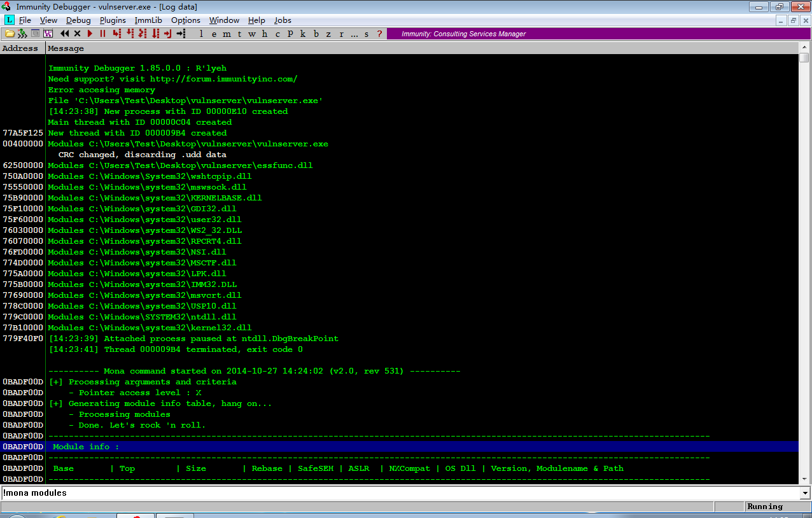Click the Step into icon
The height and width of the screenshot is (518, 812).
coord(117,34)
